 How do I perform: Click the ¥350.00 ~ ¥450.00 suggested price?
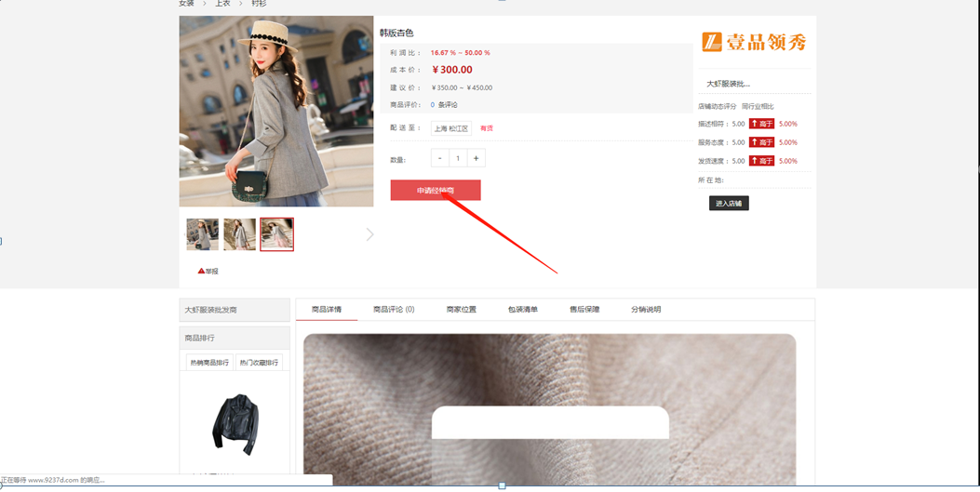(x=462, y=88)
